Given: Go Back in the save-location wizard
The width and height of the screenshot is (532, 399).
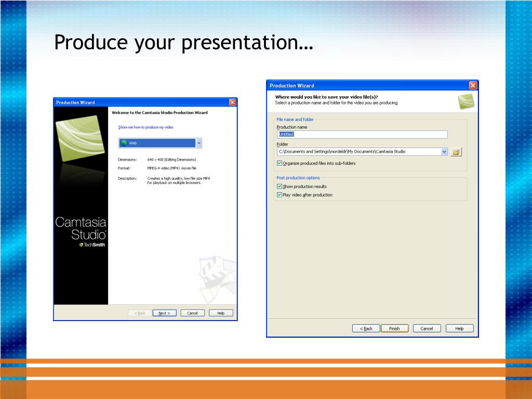Looking at the screenshot, I should (x=366, y=328).
